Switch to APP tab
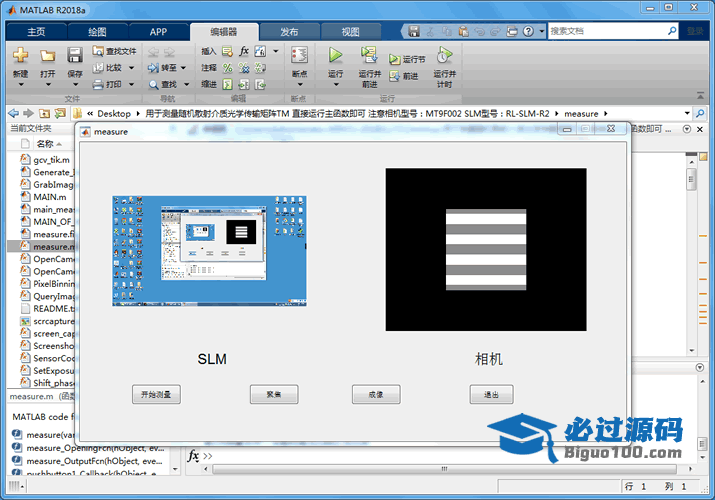Viewport: 715px width, 500px height. tap(158, 32)
